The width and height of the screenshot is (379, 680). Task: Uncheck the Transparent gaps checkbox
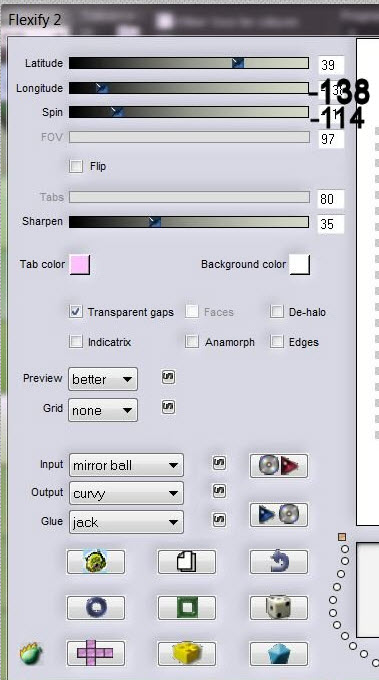76,312
